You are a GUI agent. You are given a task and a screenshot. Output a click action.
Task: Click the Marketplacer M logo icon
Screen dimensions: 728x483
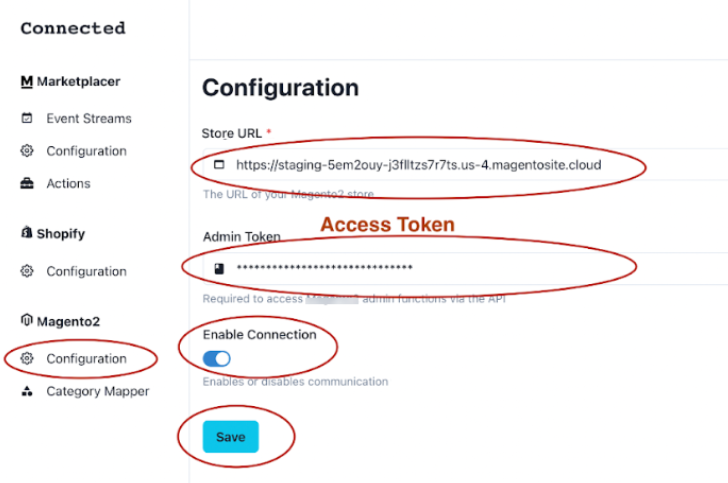point(27,82)
